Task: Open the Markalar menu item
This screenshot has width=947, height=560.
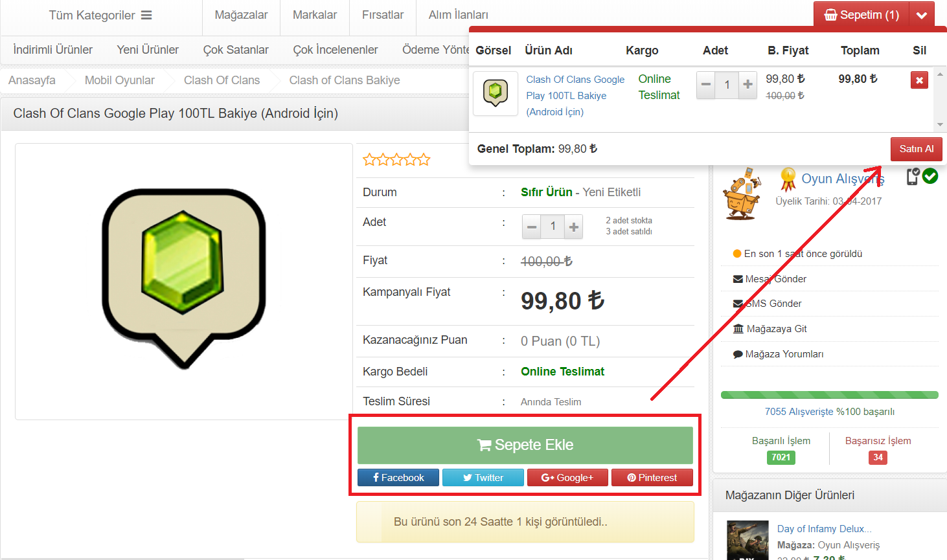Action: tap(315, 15)
